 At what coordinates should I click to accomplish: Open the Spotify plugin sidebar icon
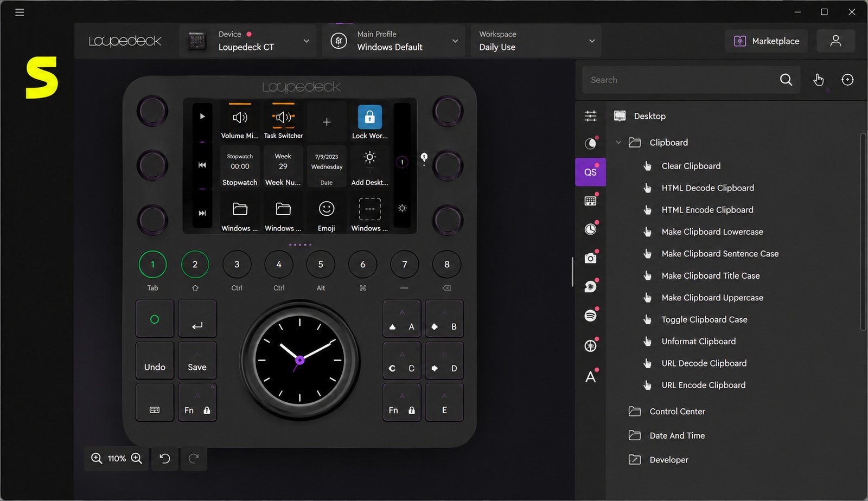pos(591,315)
